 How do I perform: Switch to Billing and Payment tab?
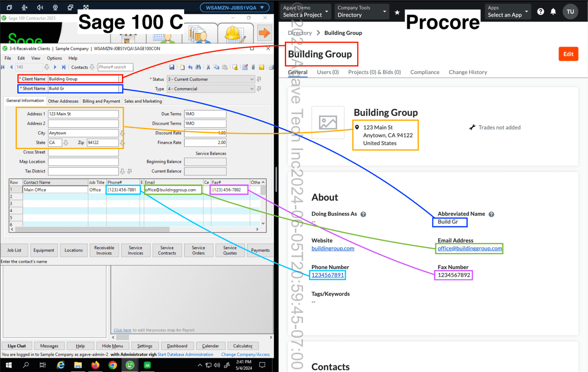pyautogui.click(x=101, y=101)
